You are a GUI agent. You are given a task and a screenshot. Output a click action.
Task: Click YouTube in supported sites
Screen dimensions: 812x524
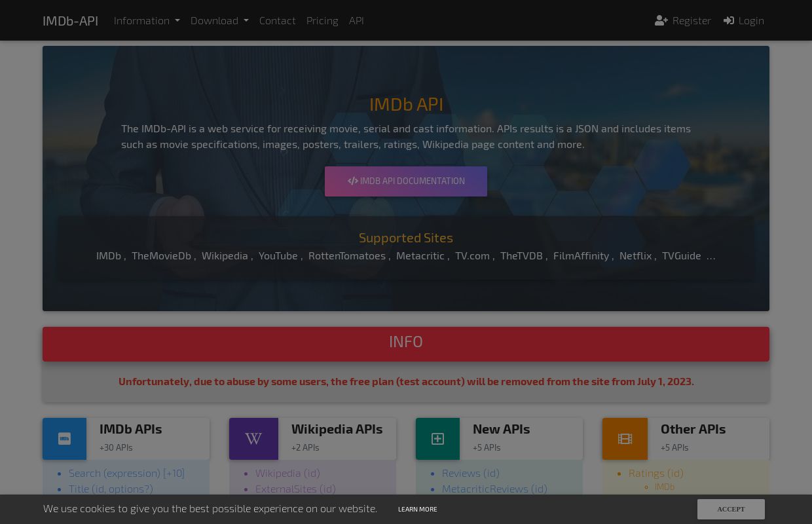tap(278, 255)
